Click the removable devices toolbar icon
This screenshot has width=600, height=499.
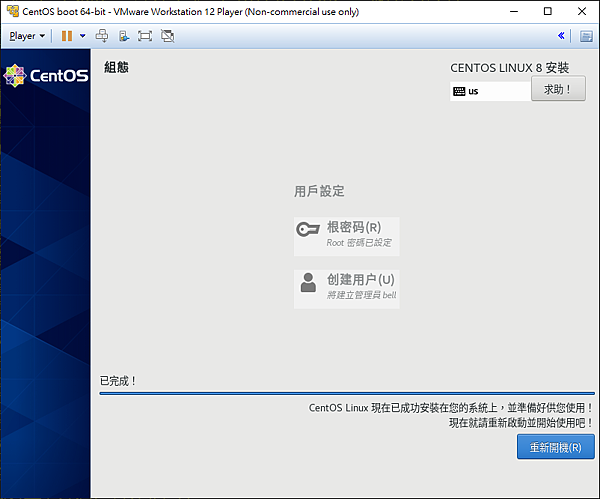124,36
